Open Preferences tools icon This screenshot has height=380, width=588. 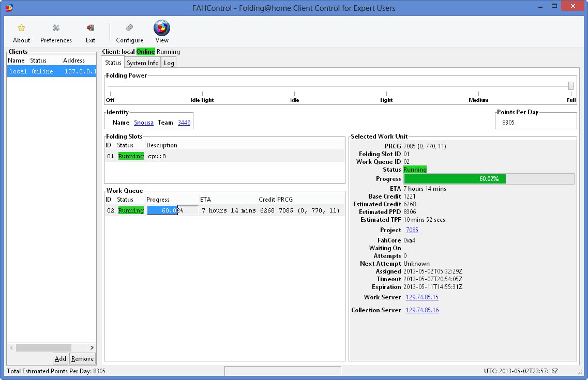56,28
